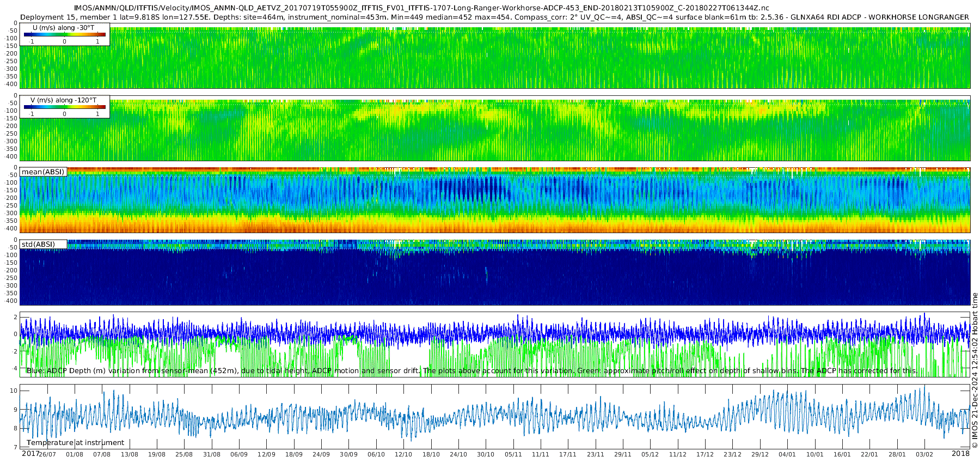This screenshot has width=980, height=463.
Task: Click the '22/01' date tick label
Action: 869,455
